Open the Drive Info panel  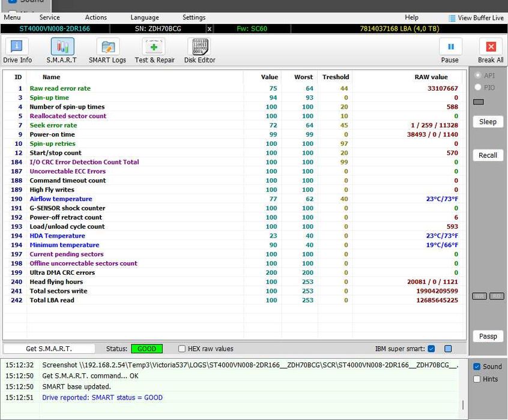coord(17,50)
